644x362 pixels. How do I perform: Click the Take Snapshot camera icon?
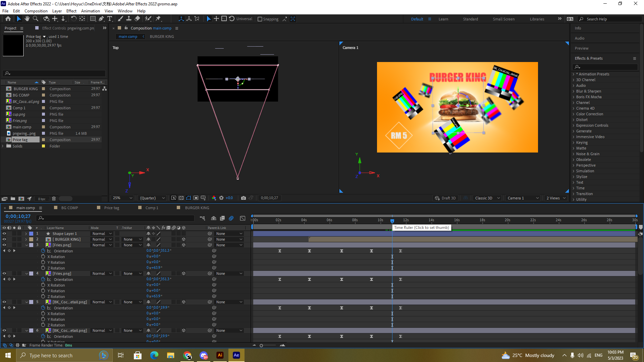click(x=244, y=198)
